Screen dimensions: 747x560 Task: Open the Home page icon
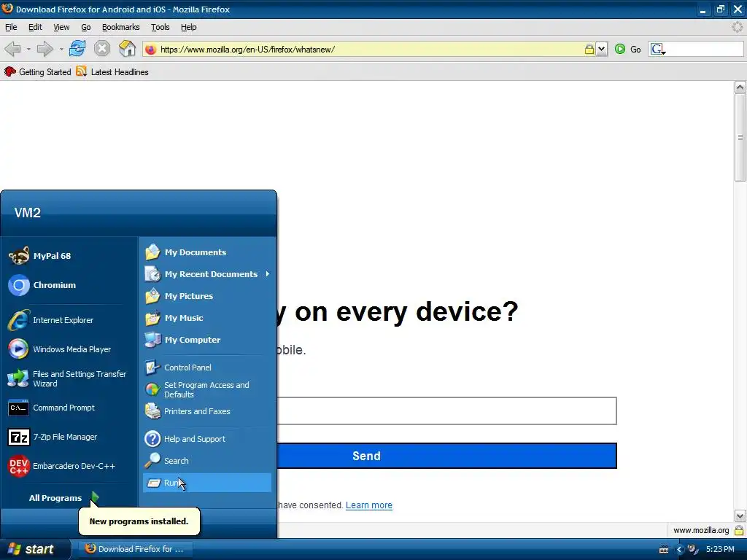coord(127,49)
